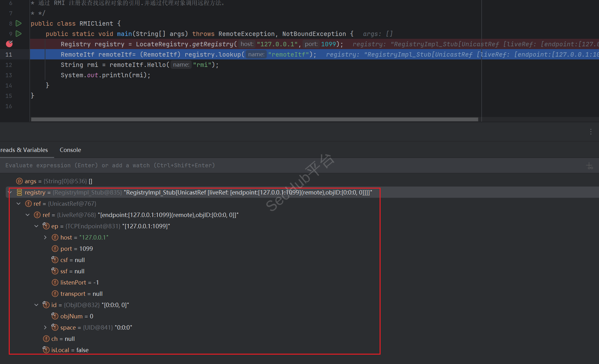This screenshot has height=364, width=599.
Task: Collapse the ep TCPEndpoint node
Action: pyautogui.click(x=37, y=226)
